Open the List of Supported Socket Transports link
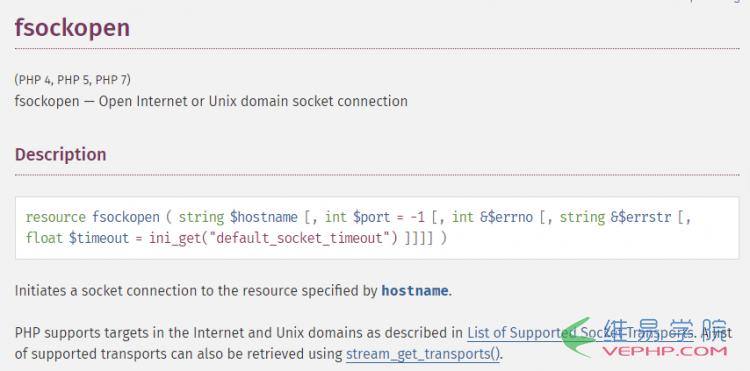Screen dimensions: 750x371 coord(580,333)
